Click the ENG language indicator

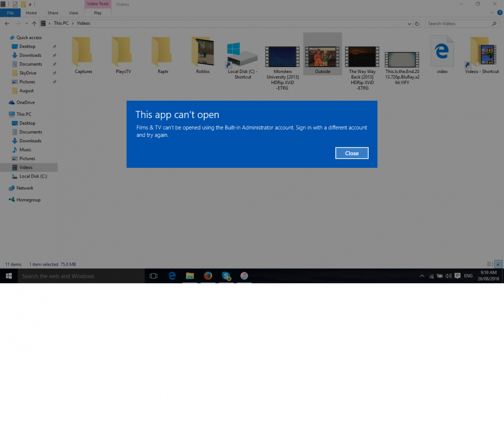tap(468, 276)
